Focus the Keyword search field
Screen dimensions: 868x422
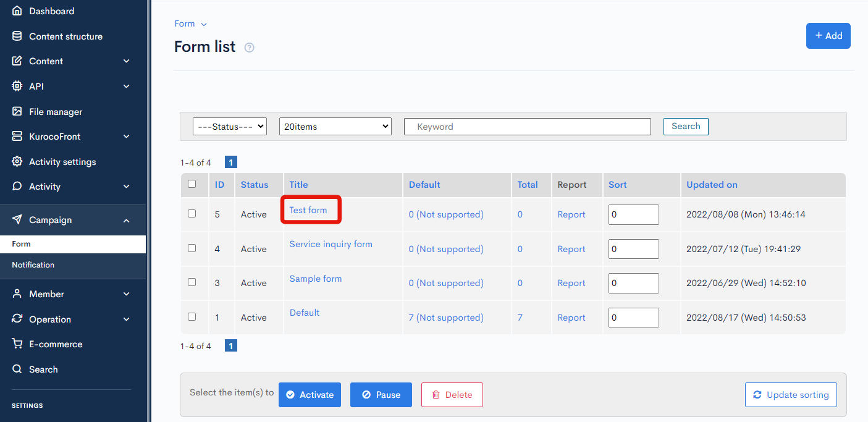point(528,127)
